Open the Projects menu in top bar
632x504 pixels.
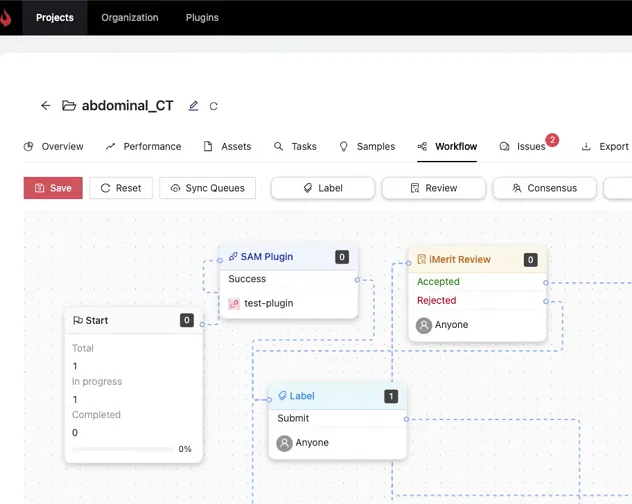pos(55,17)
